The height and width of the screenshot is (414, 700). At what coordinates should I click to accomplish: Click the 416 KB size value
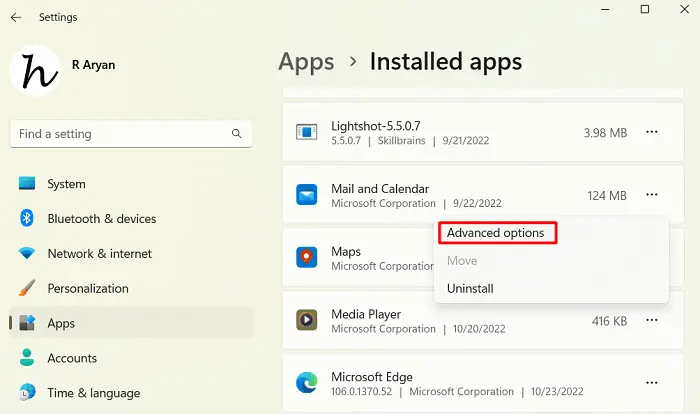tap(609, 321)
